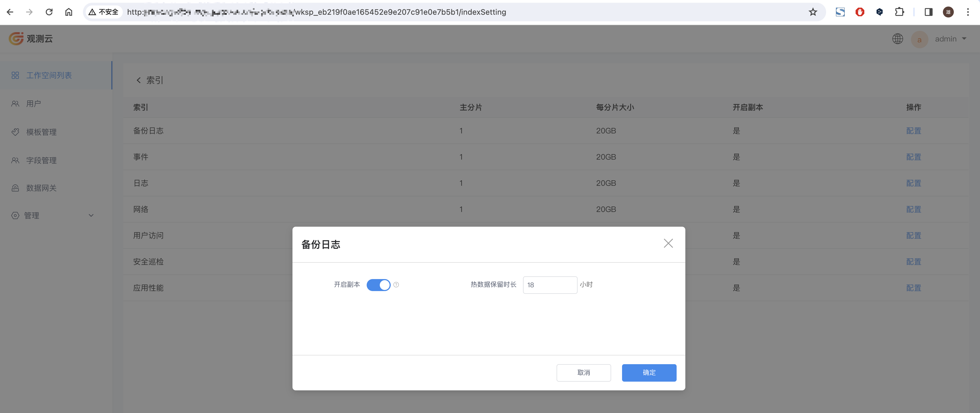This screenshot has height=413, width=980.
Task: Open the Chrome profile avatar
Action: tap(948, 12)
